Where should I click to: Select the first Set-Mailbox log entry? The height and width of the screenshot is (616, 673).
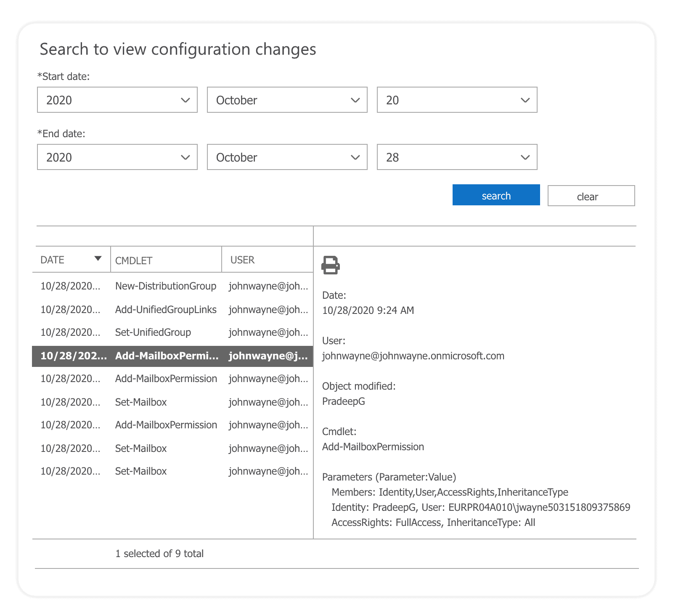click(x=166, y=402)
